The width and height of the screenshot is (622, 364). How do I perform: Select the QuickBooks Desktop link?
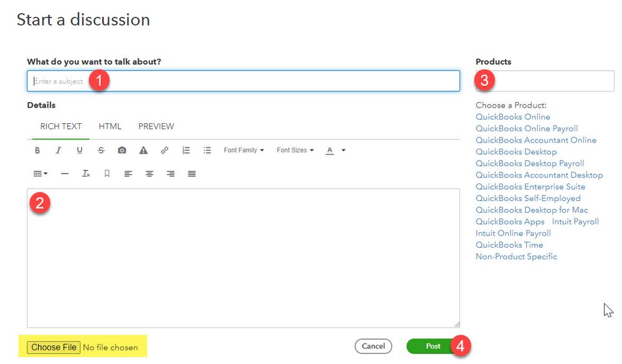click(x=516, y=152)
